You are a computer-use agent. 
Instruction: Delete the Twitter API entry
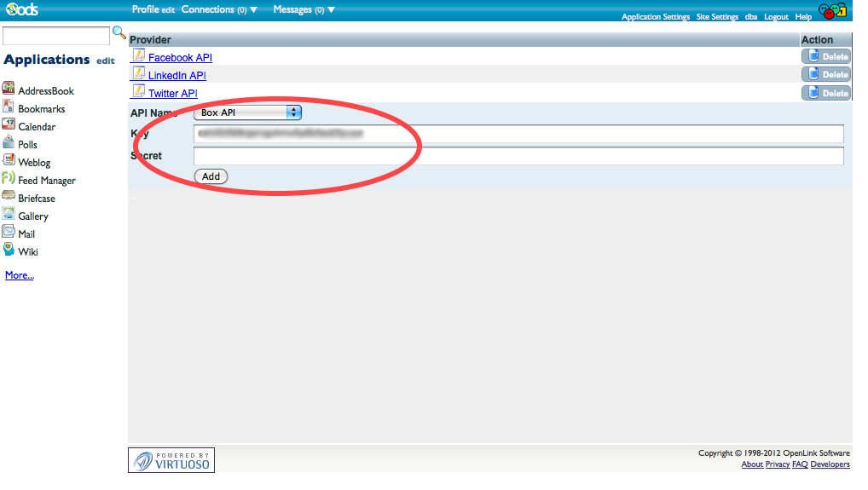pyautogui.click(x=826, y=93)
